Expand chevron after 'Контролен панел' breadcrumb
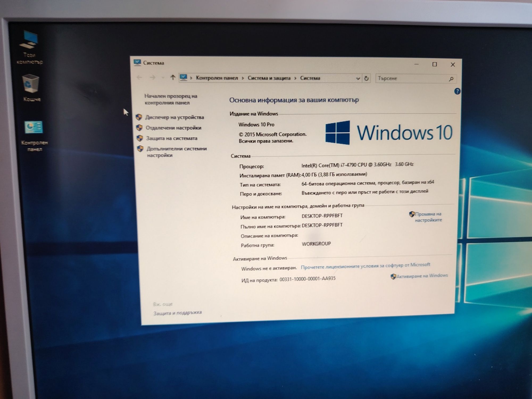 (x=243, y=78)
